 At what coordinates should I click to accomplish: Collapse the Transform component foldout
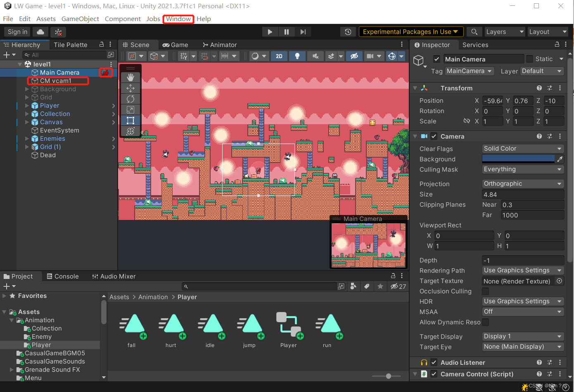coord(415,88)
